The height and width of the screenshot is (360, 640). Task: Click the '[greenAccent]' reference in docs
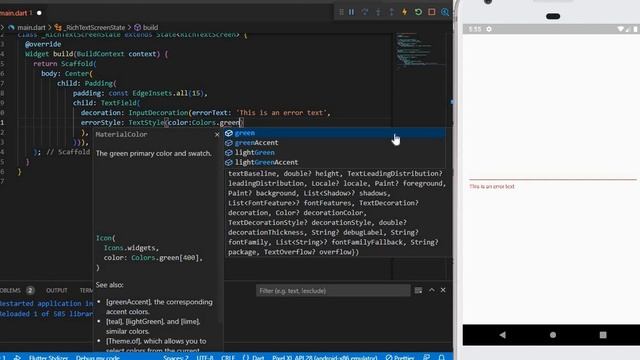[128, 302]
